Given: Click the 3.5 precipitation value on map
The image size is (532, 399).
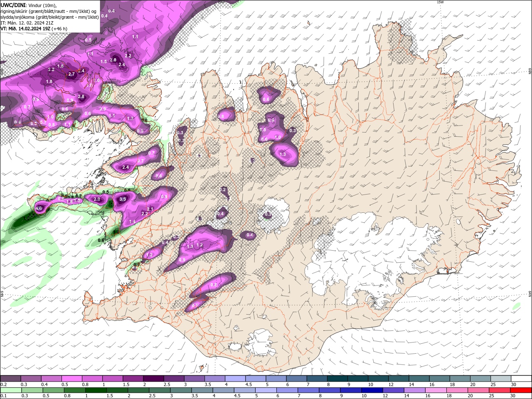Looking at the screenshot, I should click(123, 199).
